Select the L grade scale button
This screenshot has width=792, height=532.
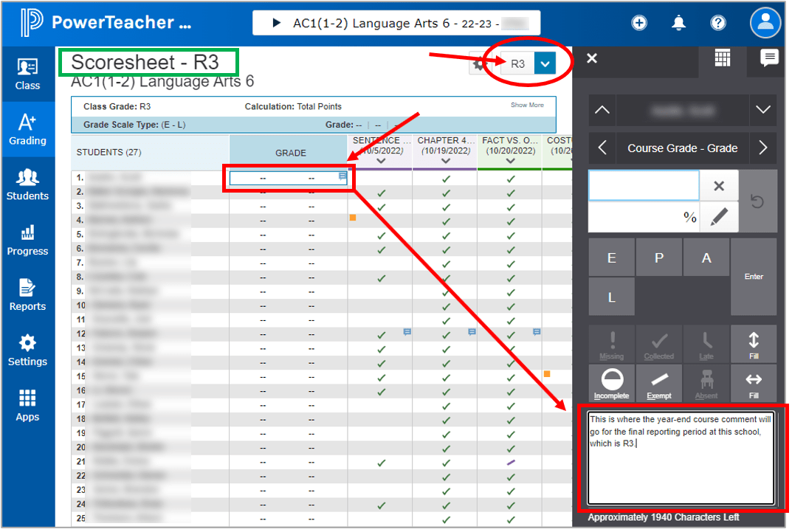click(x=612, y=296)
